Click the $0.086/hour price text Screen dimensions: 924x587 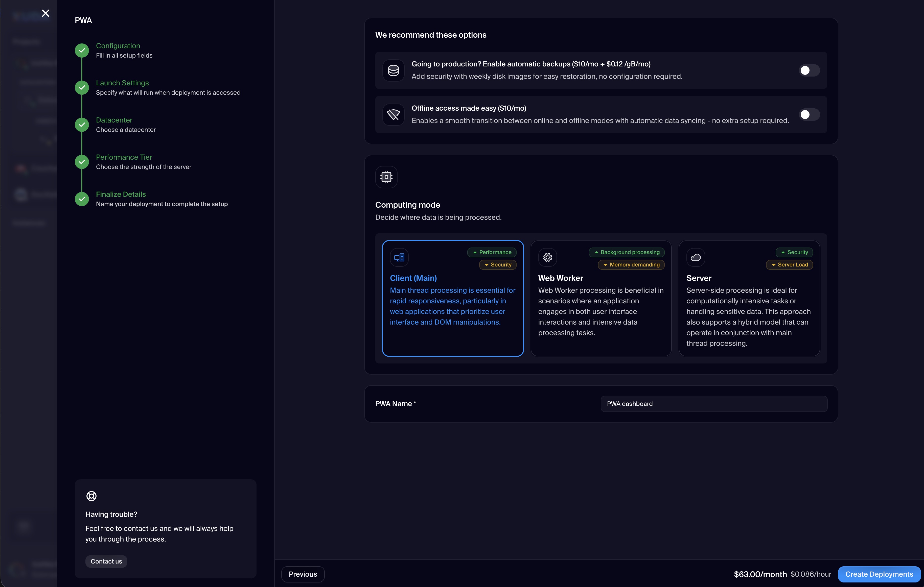pyautogui.click(x=811, y=574)
